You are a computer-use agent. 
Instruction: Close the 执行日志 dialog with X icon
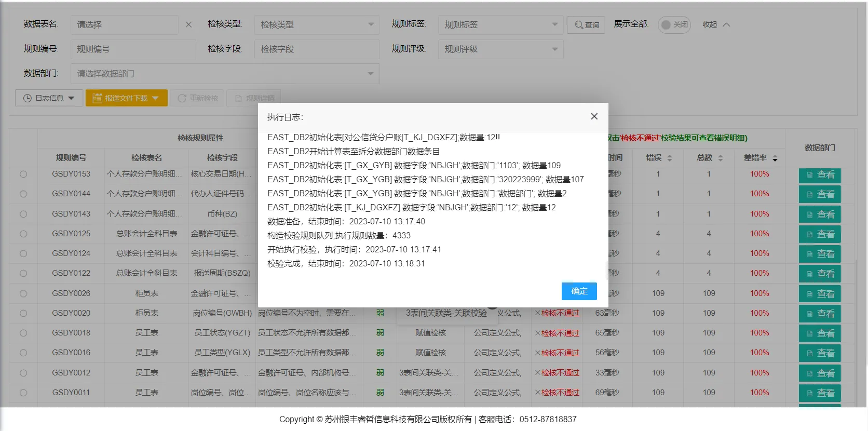point(594,116)
